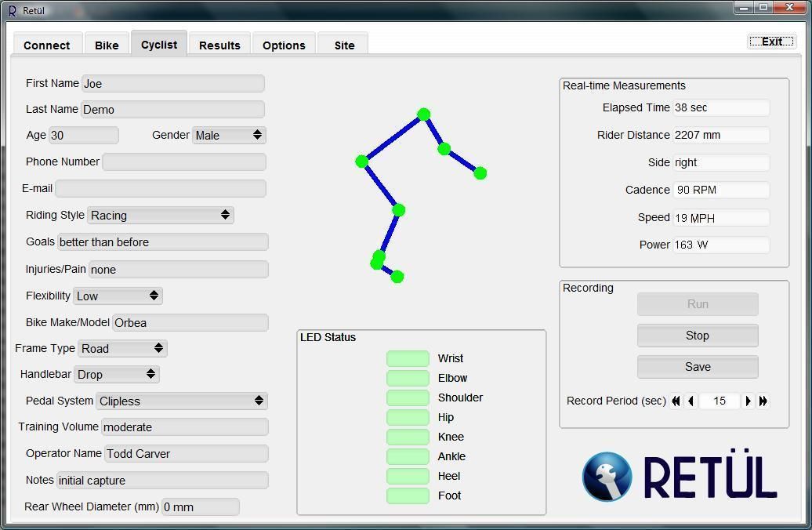The image size is (812, 530).
Task: Expand the Frame Type dropdown
Action: tap(122, 348)
